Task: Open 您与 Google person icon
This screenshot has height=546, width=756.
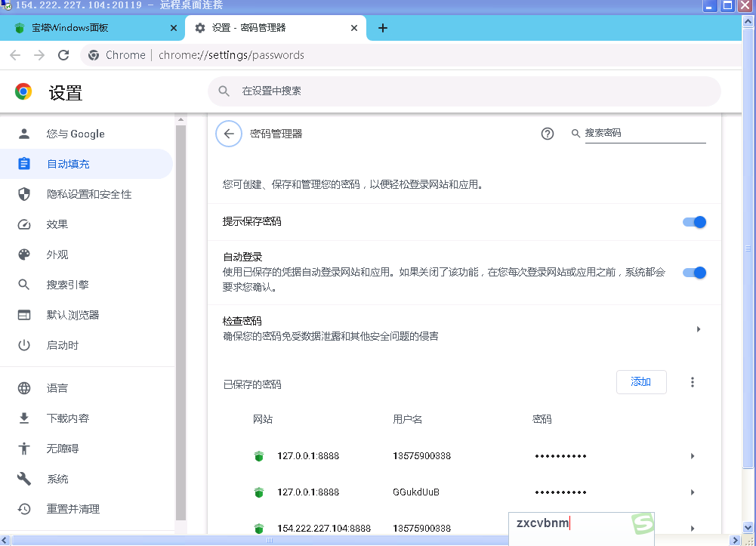Action: [24, 134]
